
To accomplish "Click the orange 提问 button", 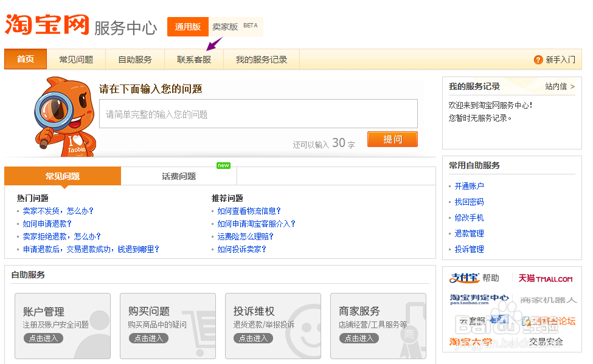I will 392,139.
